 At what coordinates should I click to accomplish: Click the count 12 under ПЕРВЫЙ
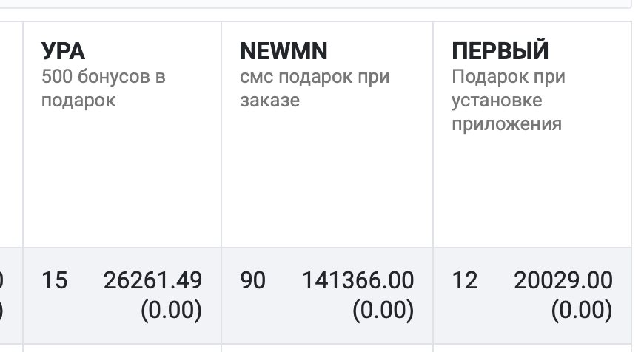point(465,280)
